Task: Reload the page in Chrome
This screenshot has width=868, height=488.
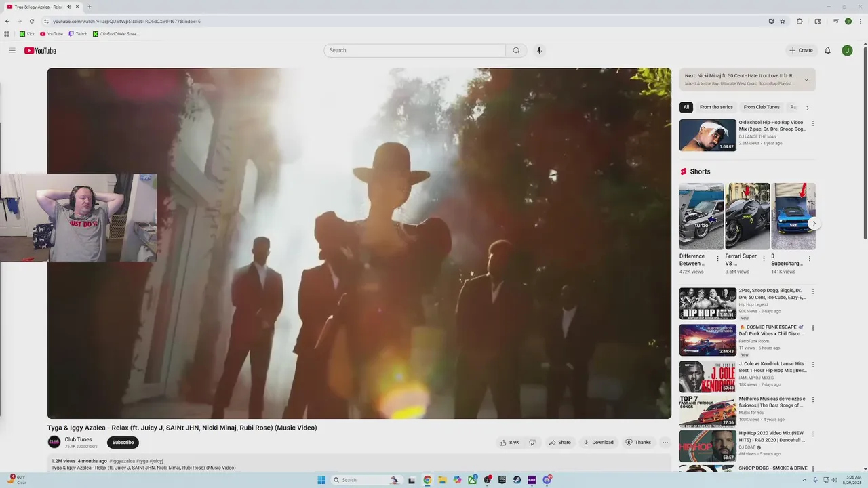Action: pyautogui.click(x=31, y=21)
